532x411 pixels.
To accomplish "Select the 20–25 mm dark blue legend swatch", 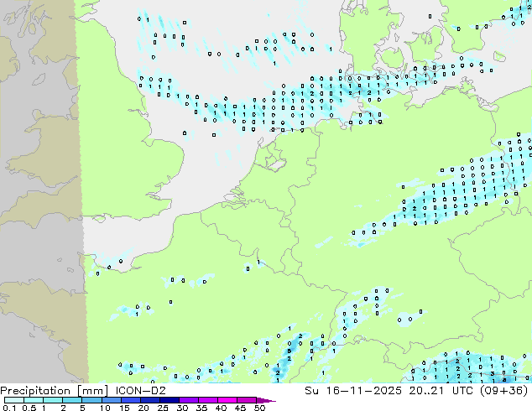I will 149,400.
